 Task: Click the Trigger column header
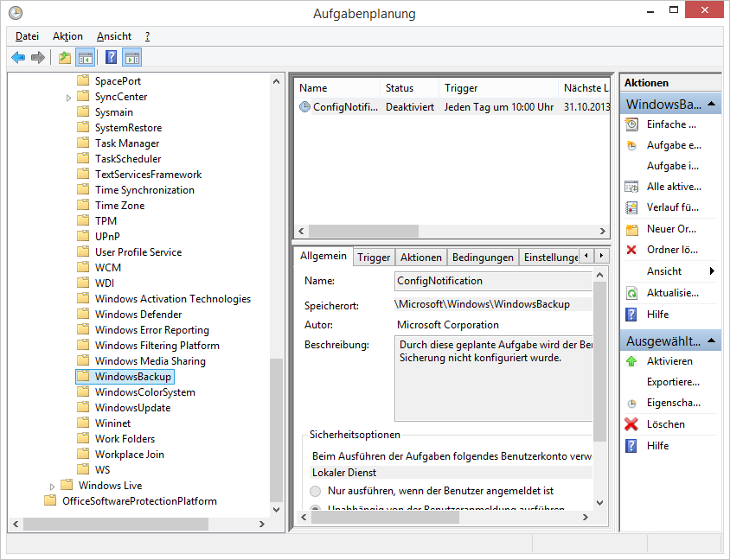pos(498,88)
